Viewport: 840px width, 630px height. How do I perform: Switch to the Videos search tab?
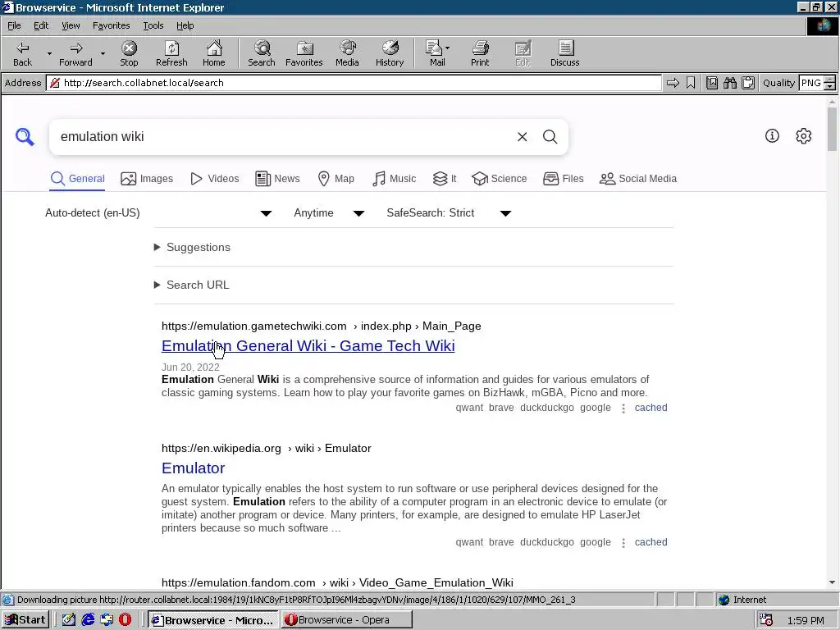pos(215,179)
